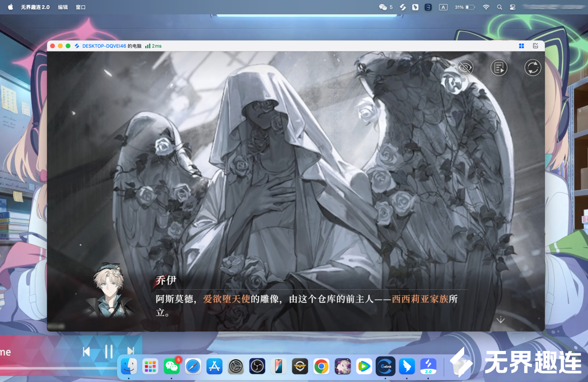Pause the music player
The width and height of the screenshot is (588, 382).
(109, 351)
